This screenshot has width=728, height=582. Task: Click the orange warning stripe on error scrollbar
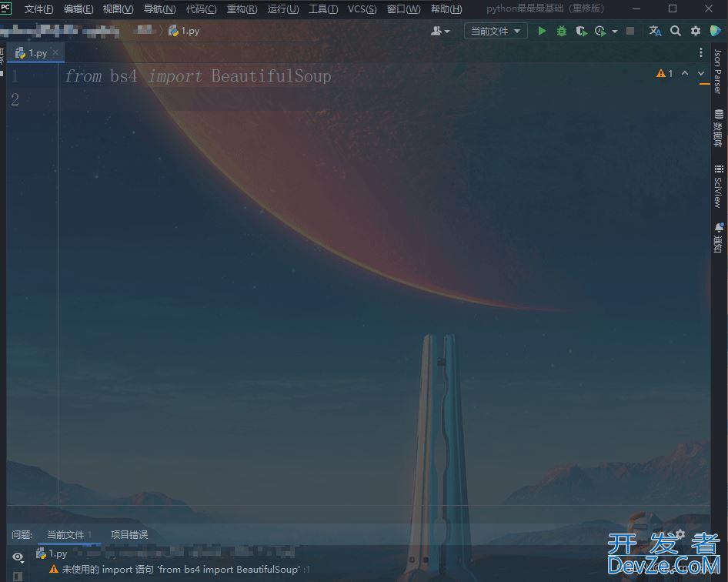point(704,84)
